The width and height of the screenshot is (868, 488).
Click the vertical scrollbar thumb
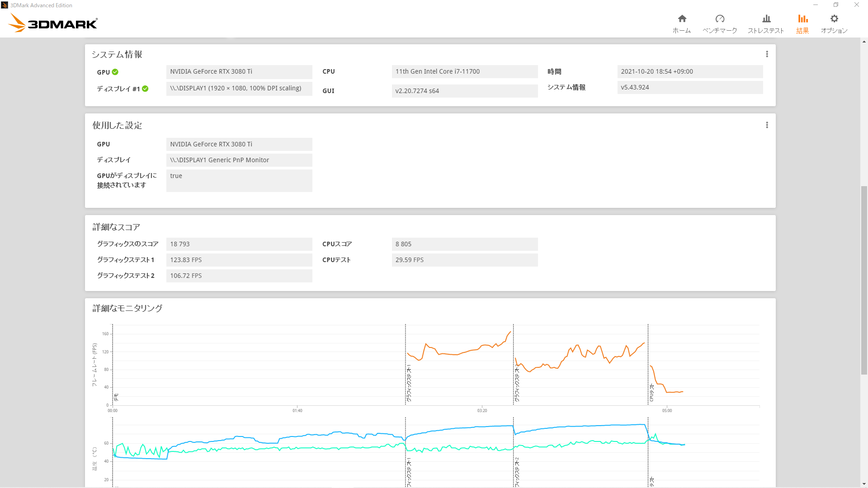pos(864,280)
